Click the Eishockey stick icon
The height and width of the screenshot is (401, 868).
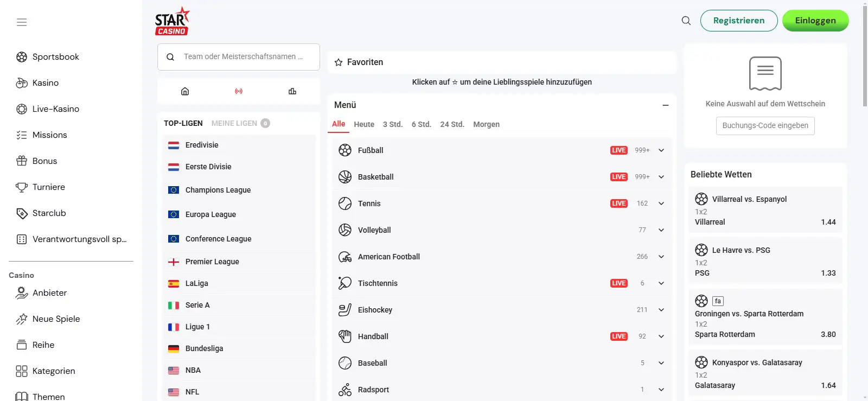point(345,310)
